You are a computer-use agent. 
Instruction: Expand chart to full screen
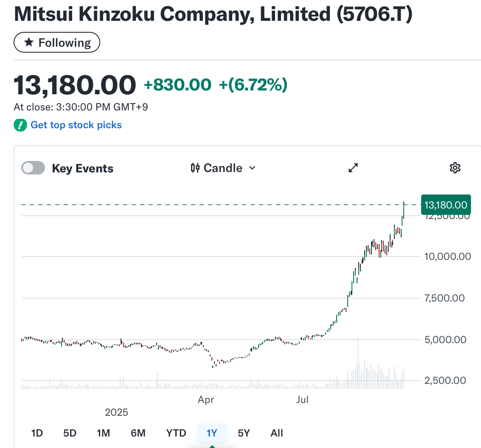pos(353,168)
